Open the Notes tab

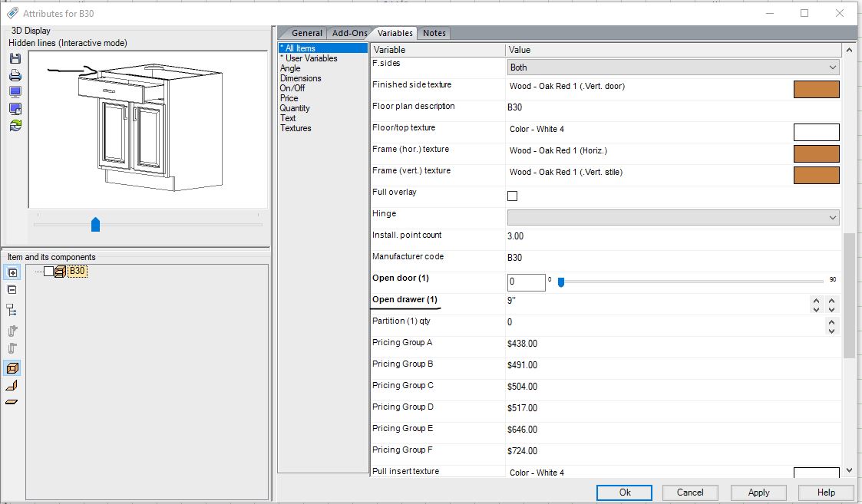[x=434, y=33]
